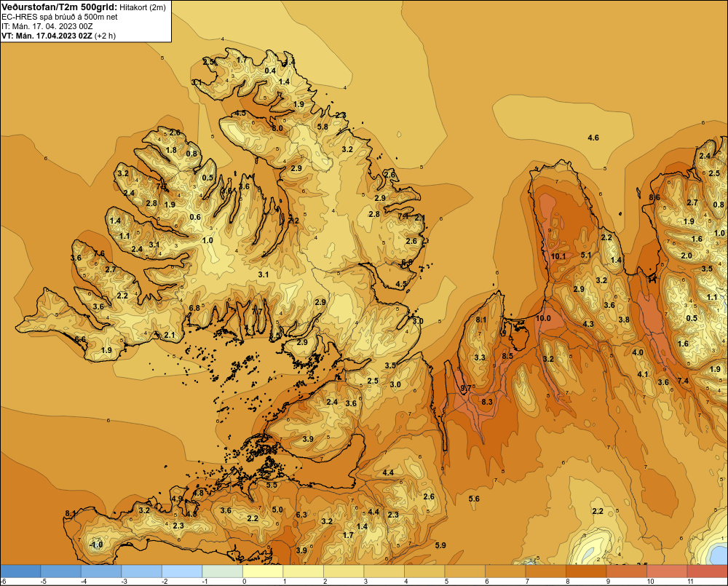Click the '-6' legend tick label
The image size is (728, 586).
coord(3,582)
